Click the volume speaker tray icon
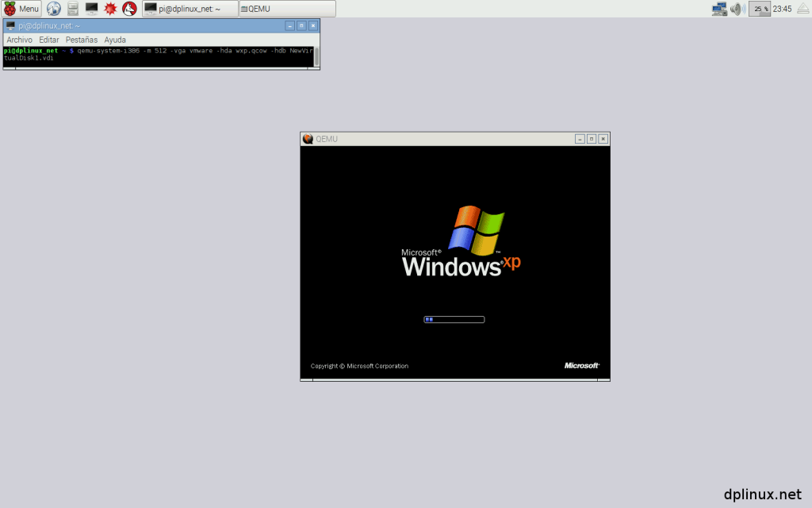This screenshot has width=812, height=508. [x=737, y=9]
